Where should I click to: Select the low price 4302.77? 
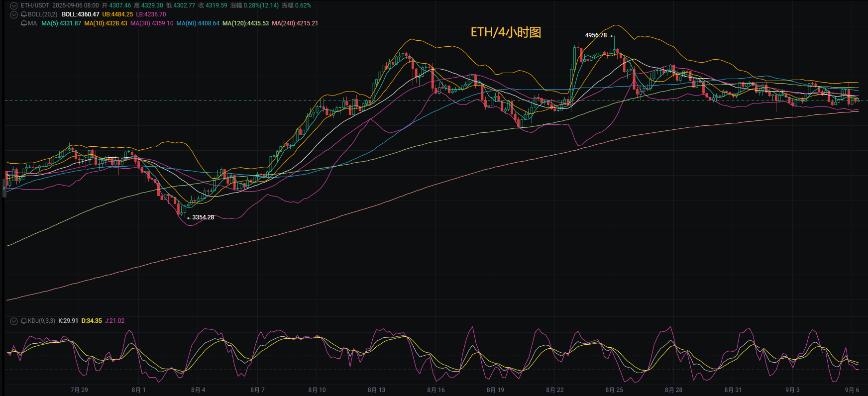pyautogui.click(x=184, y=5)
